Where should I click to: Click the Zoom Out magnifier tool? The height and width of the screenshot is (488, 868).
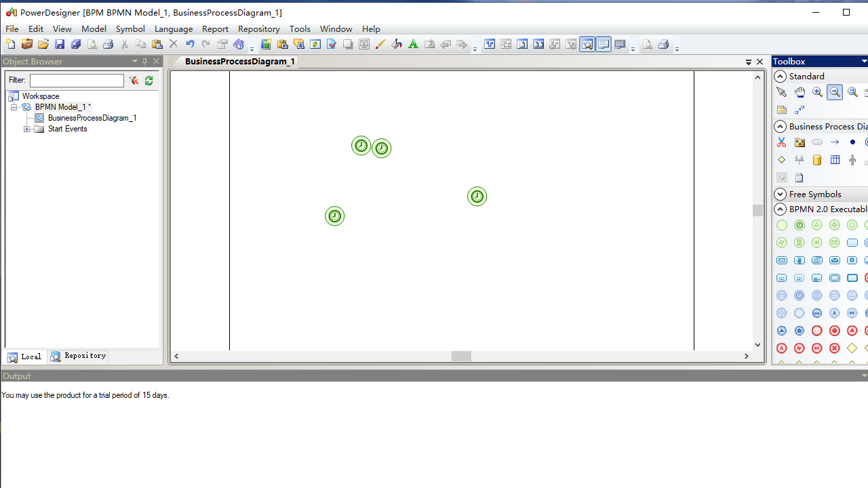click(835, 92)
